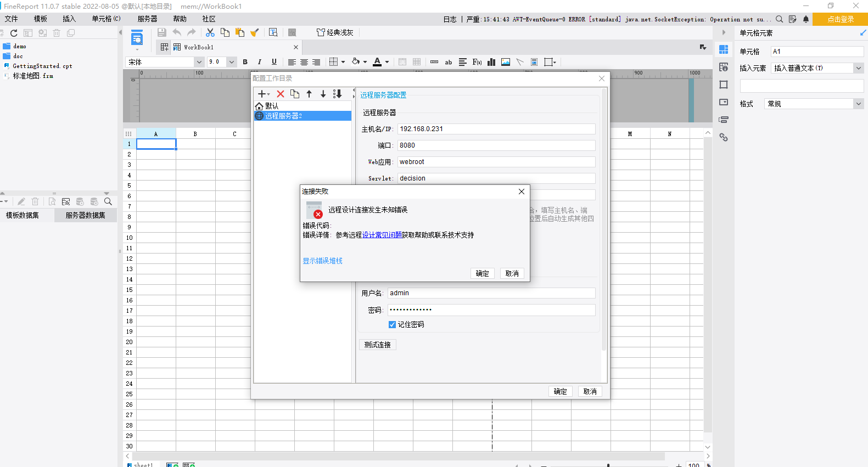Screen dimensions: 868x467
Task: Click the notification bell icon
Action: pyautogui.click(x=806, y=19)
